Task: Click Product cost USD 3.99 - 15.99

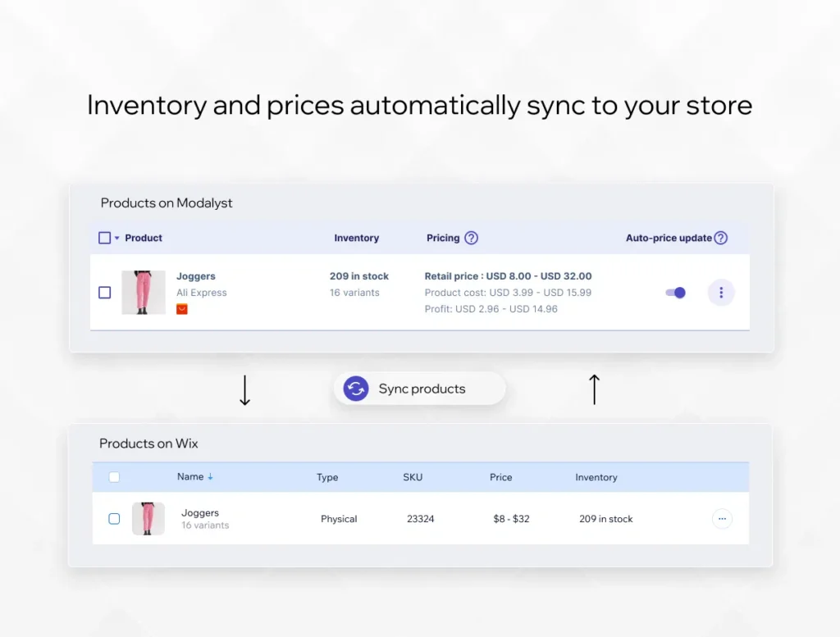Action: (508, 293)
